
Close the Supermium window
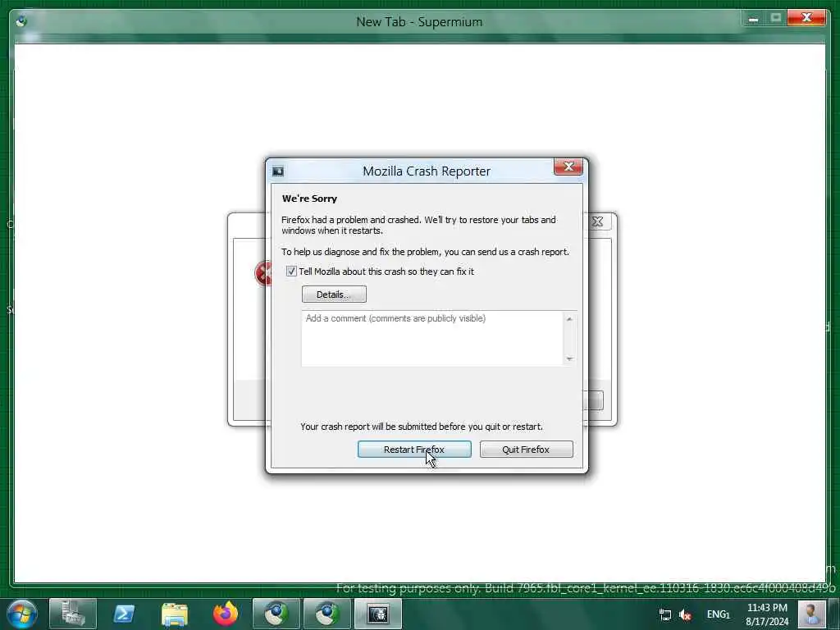click(806, 18)
